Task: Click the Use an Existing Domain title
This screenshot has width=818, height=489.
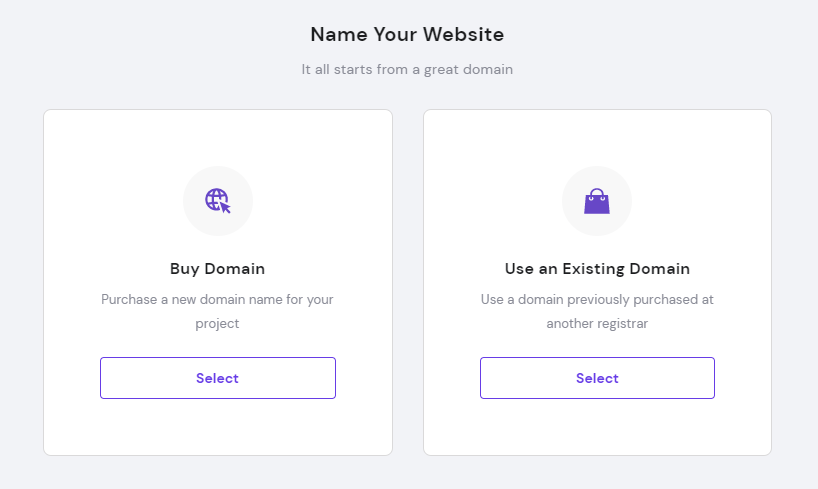Action: click(x=597, y=269)
